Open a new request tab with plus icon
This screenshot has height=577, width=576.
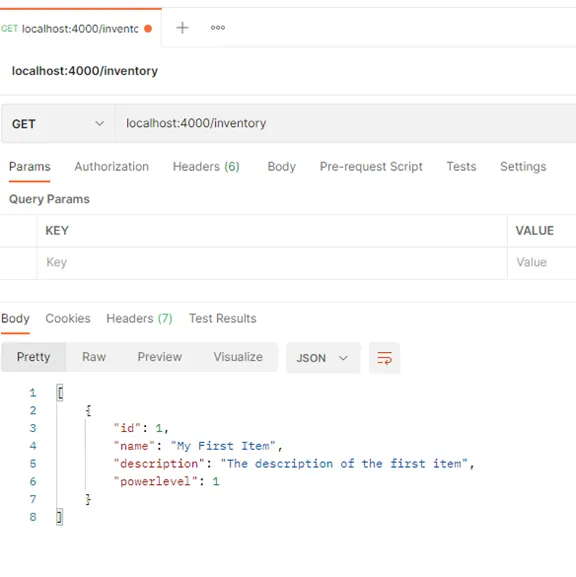(x=182, y=28)
